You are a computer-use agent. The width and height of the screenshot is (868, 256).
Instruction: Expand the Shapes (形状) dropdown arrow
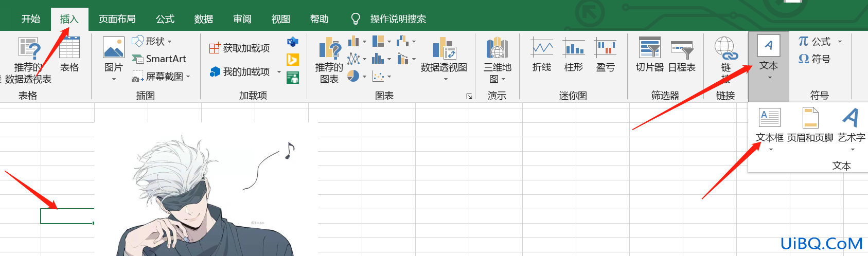coord(169,42)
